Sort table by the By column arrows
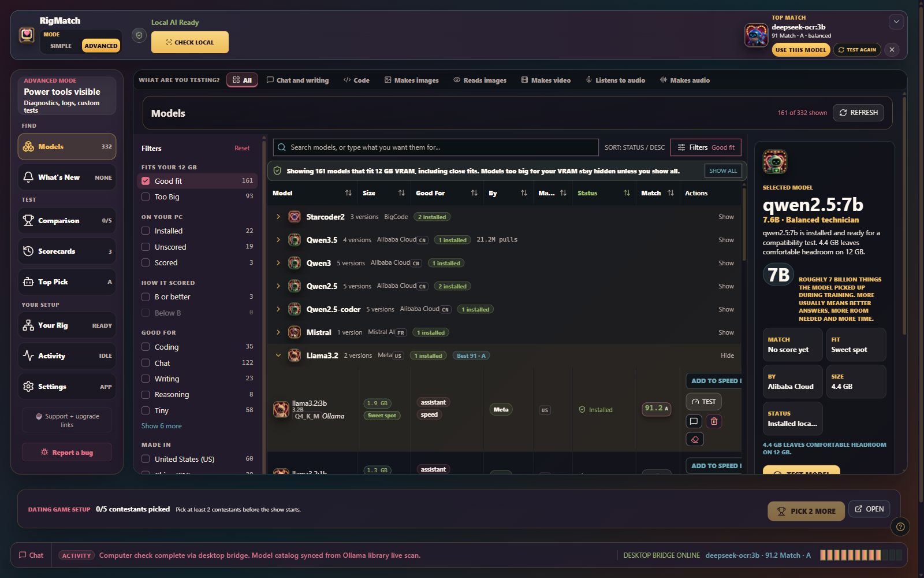 (524, 193)
